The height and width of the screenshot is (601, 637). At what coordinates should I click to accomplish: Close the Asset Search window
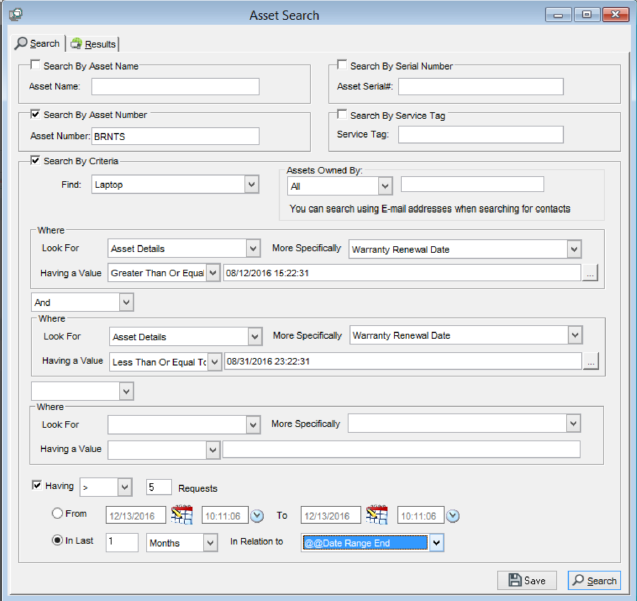point(615,15)
